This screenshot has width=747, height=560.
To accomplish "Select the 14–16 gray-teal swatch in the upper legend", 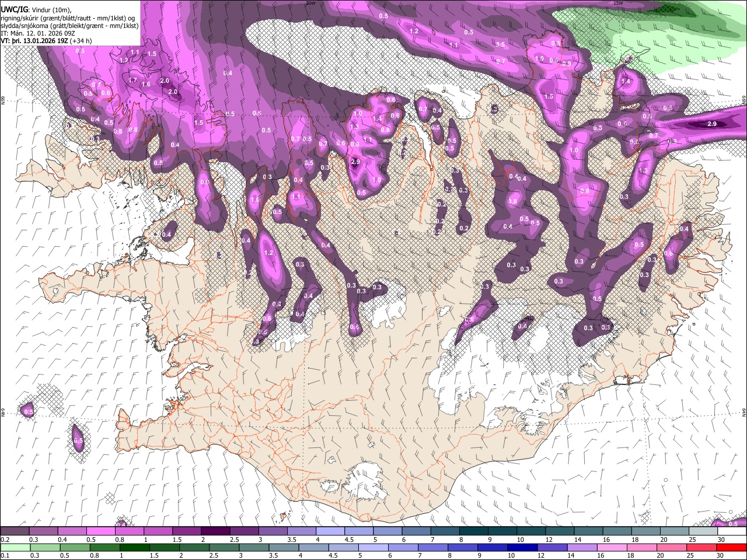I will click(x=589, y=531).
